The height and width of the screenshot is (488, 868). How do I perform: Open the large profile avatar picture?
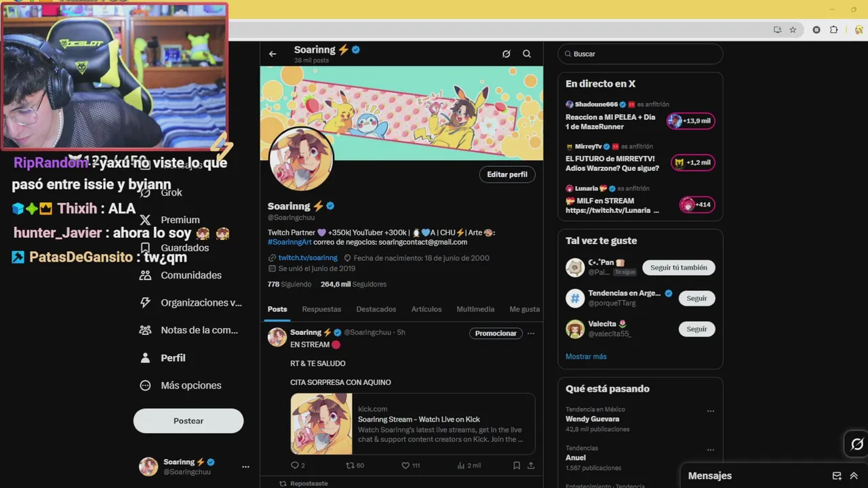(x=301, y=159)
